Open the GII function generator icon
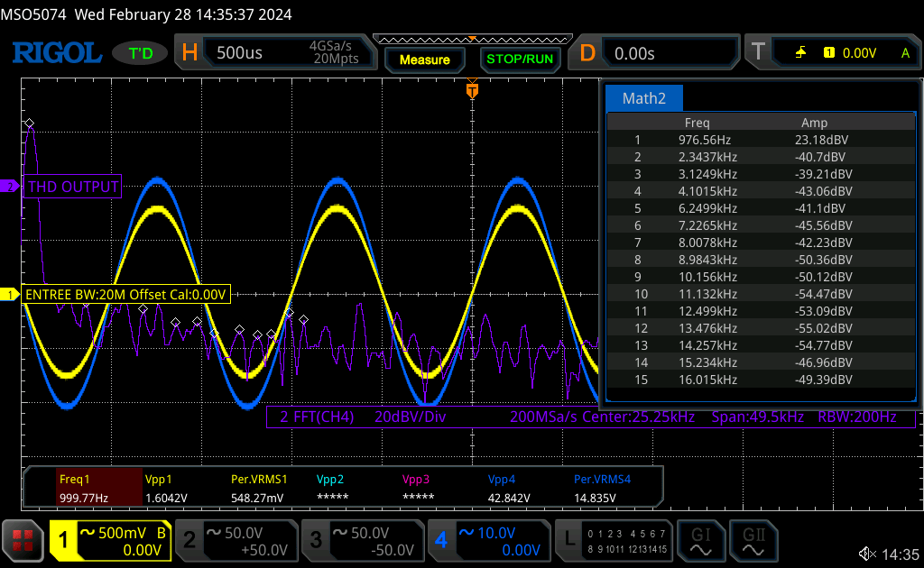 [753, 541]
